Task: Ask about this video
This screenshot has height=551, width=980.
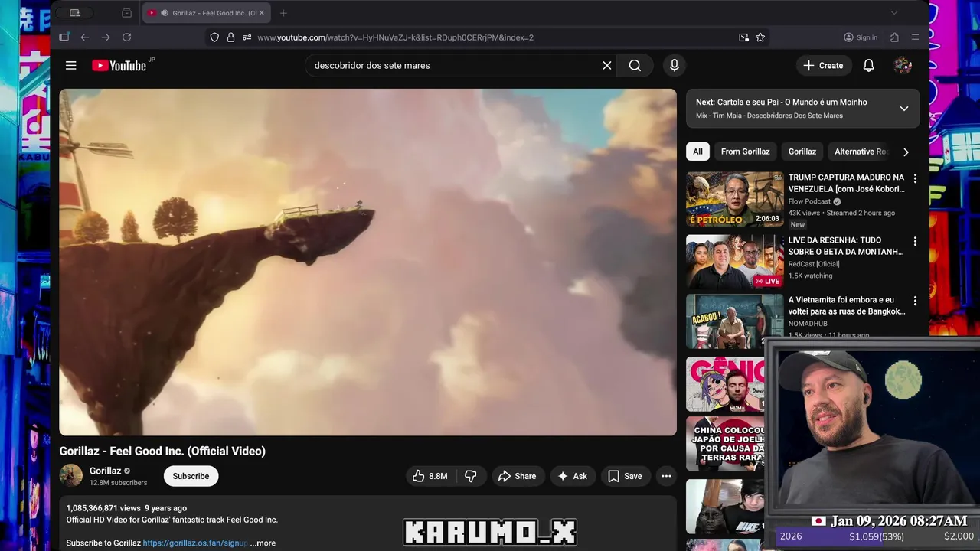Action: pos(572,476)
